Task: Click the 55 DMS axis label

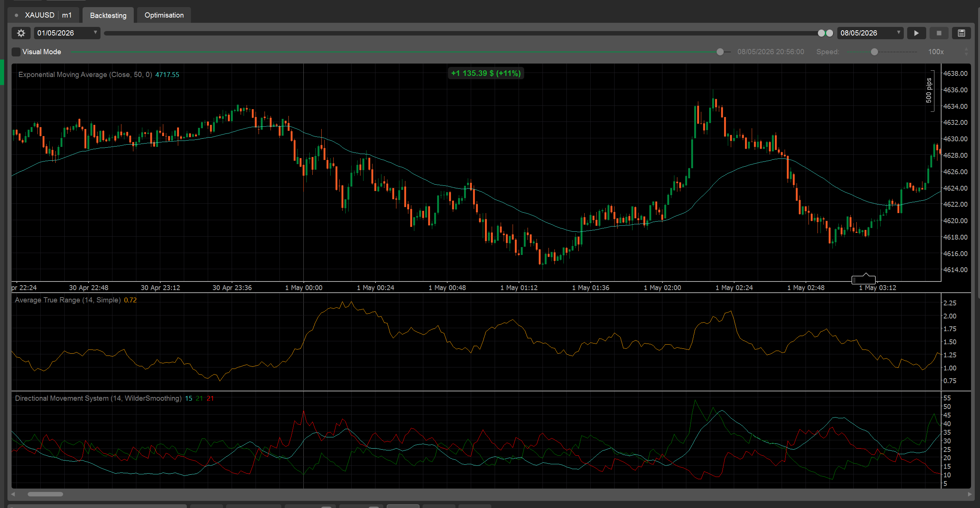Action: pyautogui.click(x=947, y=398)
